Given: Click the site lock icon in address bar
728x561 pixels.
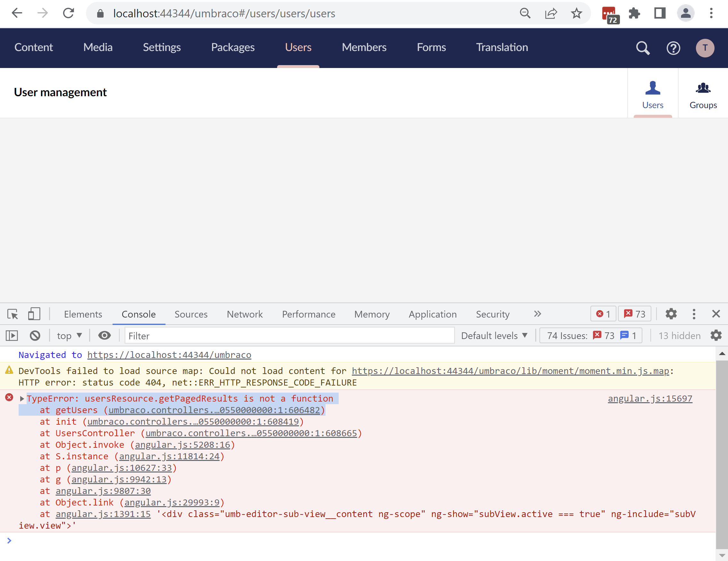Looking at the screenshot, I should pyautogui.click(x=100, y=14).
